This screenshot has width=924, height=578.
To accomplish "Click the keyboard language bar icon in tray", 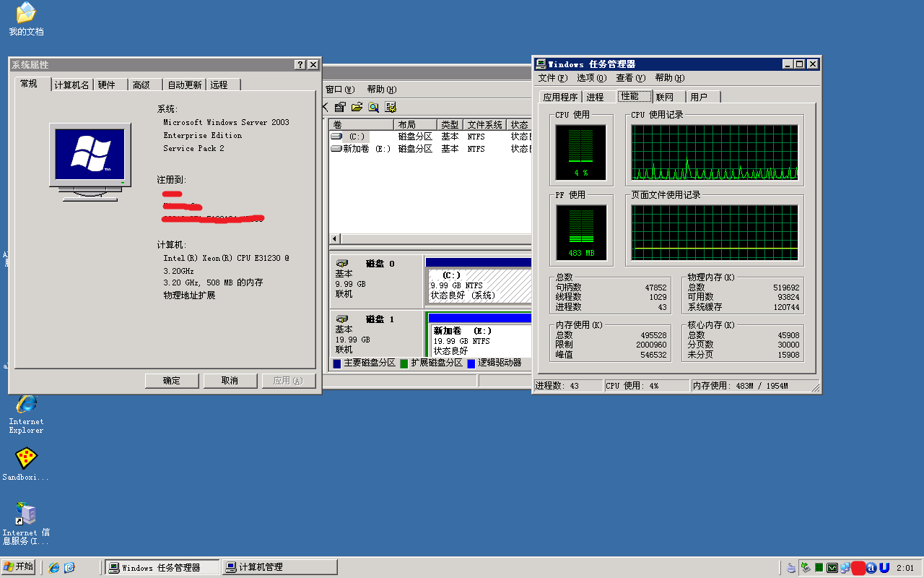I will pyautogui.click(x=791, y=568).
